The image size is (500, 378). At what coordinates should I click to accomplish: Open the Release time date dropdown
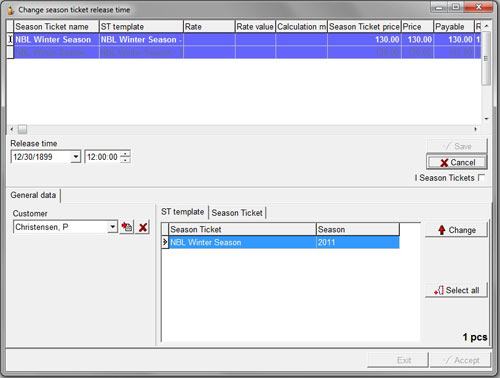(x=76, y=156)
